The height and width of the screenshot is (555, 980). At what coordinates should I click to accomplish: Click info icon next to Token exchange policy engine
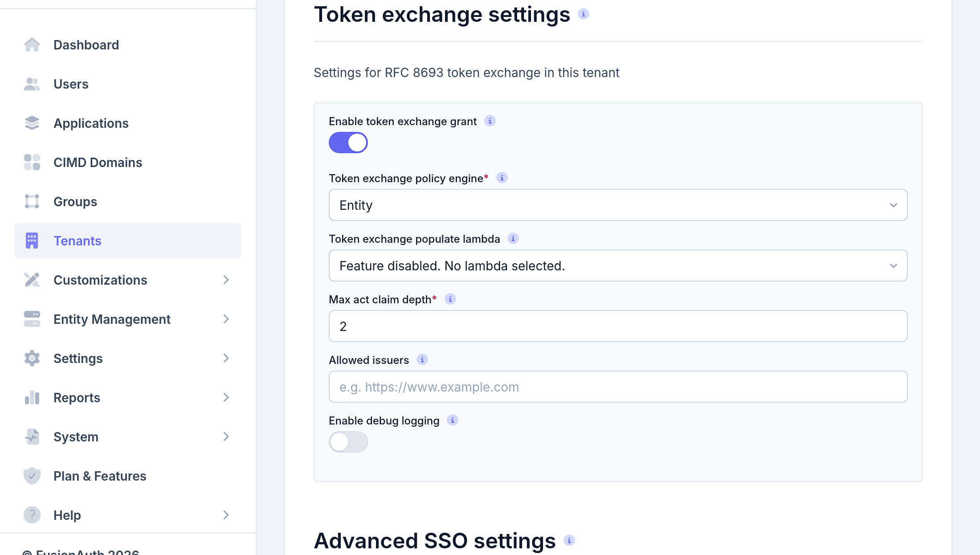[502, 178]
